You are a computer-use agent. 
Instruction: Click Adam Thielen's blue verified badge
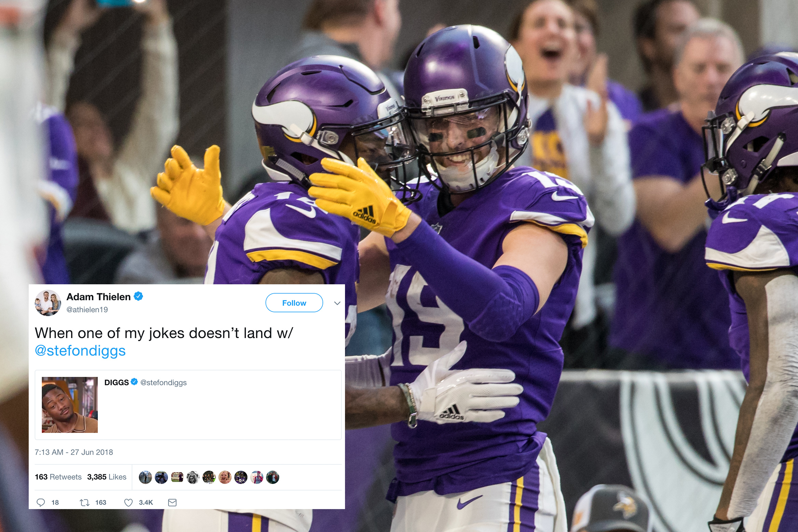tap(138, 296)
